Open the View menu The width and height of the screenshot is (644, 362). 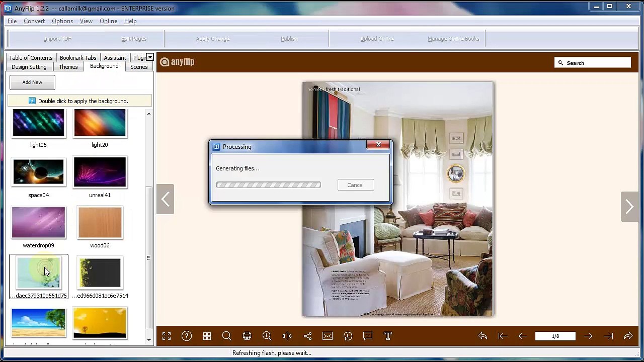click(x=86, y=21)
